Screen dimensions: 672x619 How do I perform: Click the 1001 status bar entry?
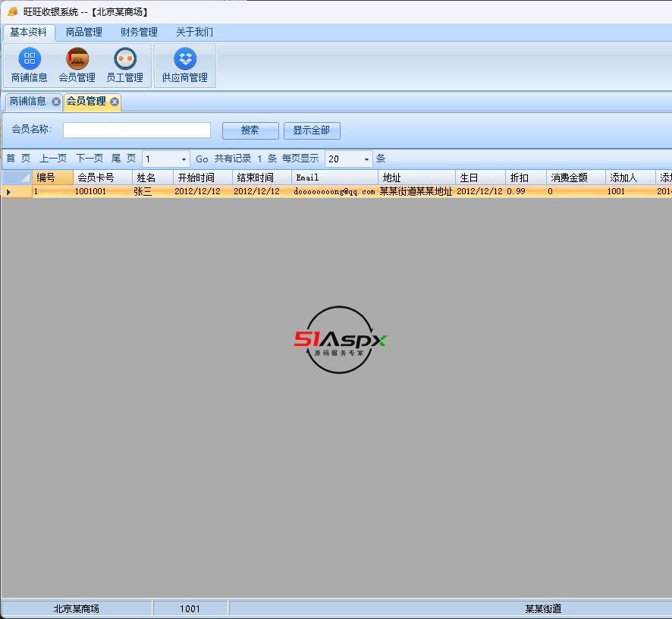[190, 608]
